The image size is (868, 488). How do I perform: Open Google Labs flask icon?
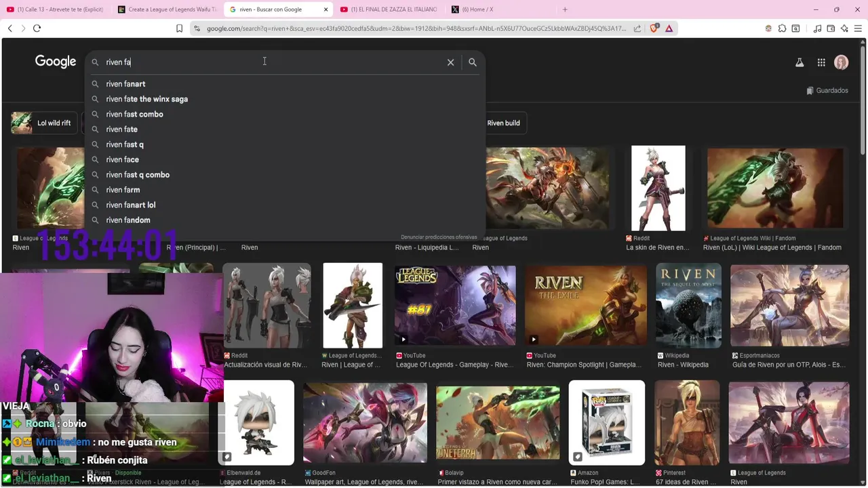tap(800, 62)
